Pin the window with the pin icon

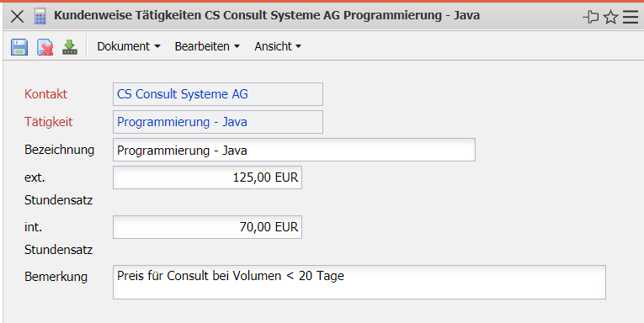pyautogui.click(x=591, y=17)
